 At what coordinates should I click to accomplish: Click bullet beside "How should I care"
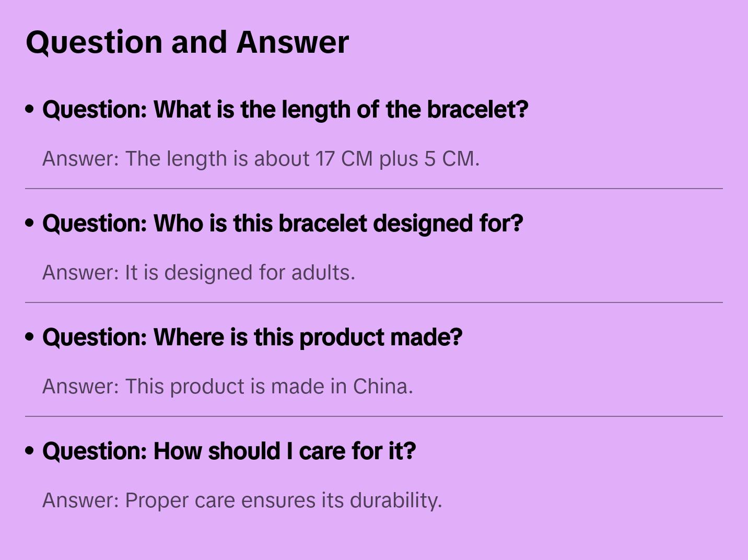click(x=30, y=451)
